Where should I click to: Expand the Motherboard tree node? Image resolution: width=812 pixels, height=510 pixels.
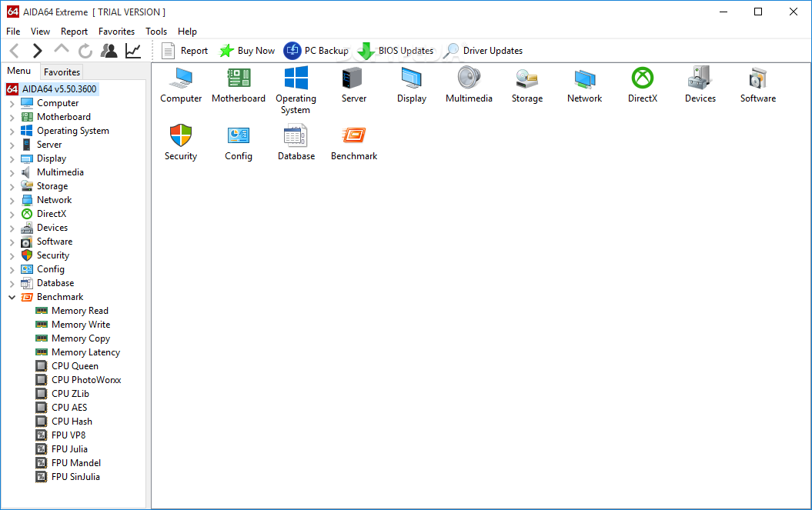coord(12,118)
